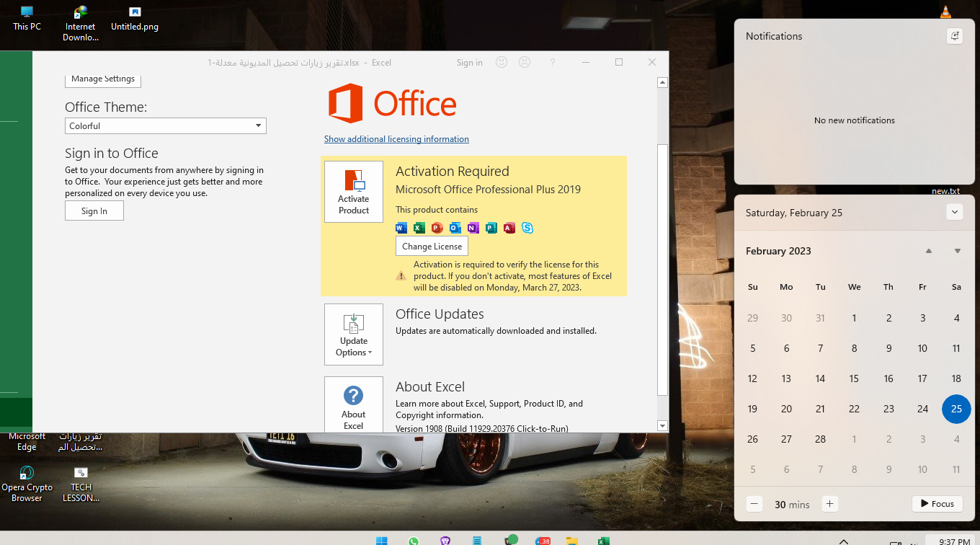Open Excel help question mark

(553, 63)
